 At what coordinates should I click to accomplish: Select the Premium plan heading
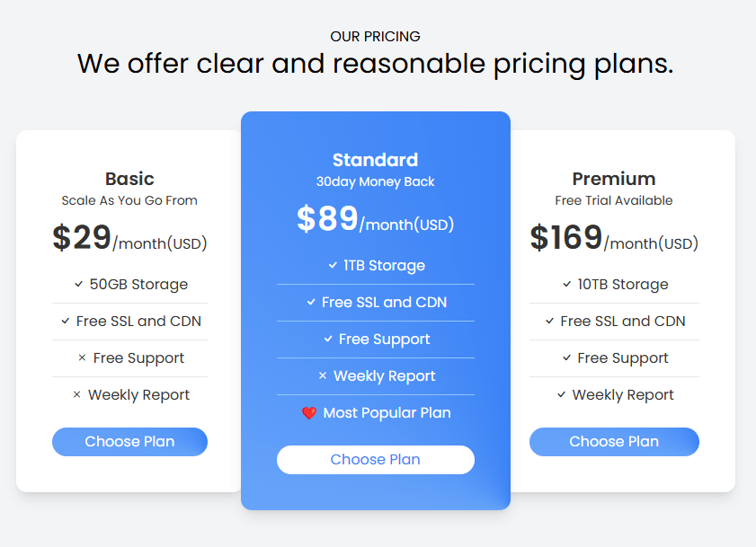coord(614,179)
